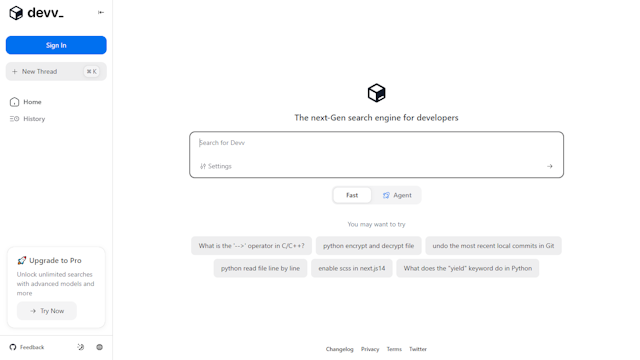
Task: Click the center cube logo above tagline
Action: click(x=376, y=93)
